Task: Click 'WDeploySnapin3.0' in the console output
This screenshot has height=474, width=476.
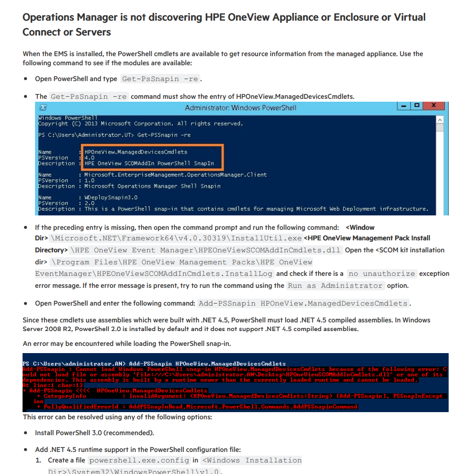Action: [111, 198]
